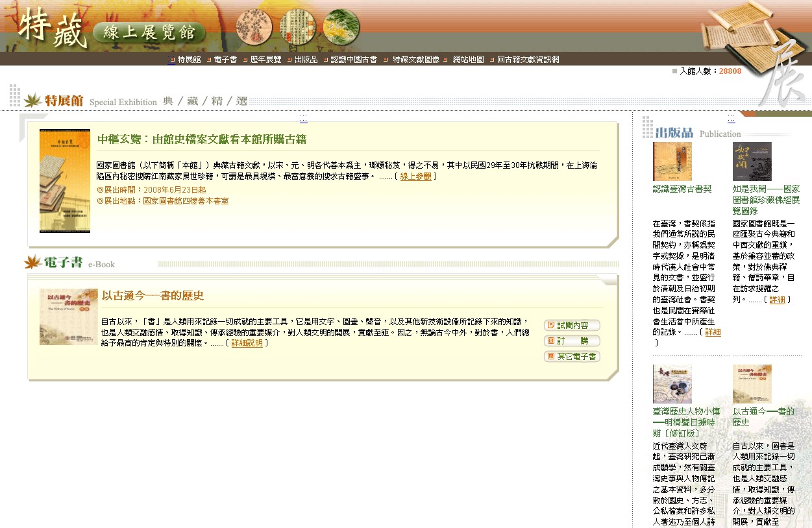Open the 中樞玄覽 exhibition title link
812x528 pixels.
[x=202, y=139]
